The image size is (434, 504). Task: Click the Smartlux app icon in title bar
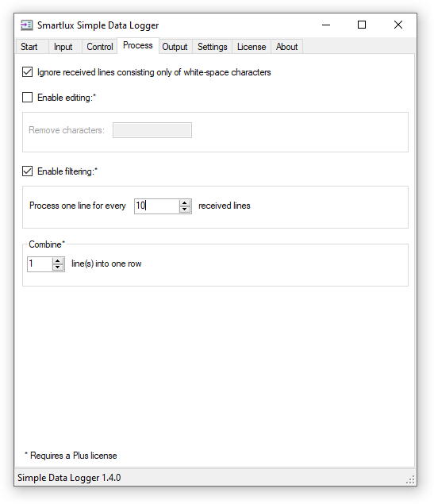27,25
